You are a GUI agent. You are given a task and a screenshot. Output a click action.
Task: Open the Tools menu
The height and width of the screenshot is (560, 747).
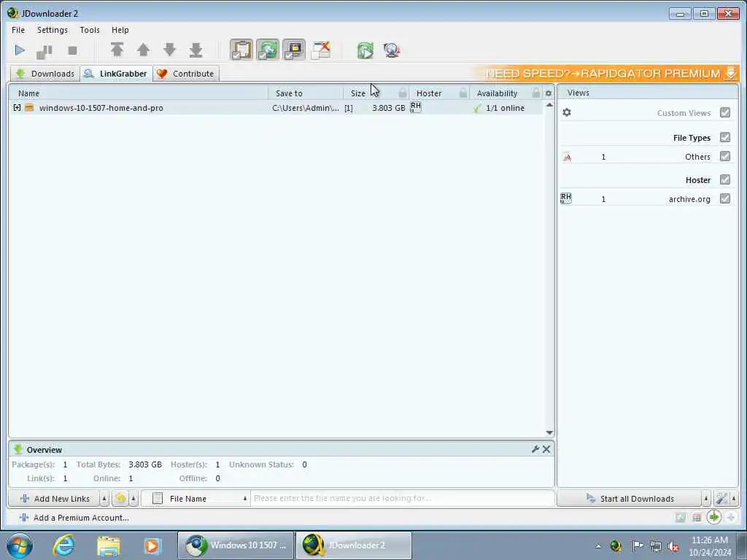(x=90, y=30)
